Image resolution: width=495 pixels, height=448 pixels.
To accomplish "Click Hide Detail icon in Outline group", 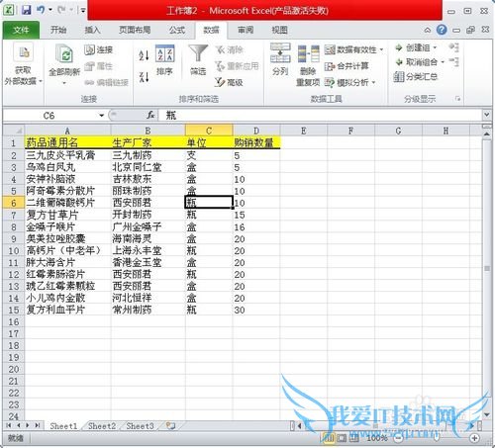I will coord(454,61).
